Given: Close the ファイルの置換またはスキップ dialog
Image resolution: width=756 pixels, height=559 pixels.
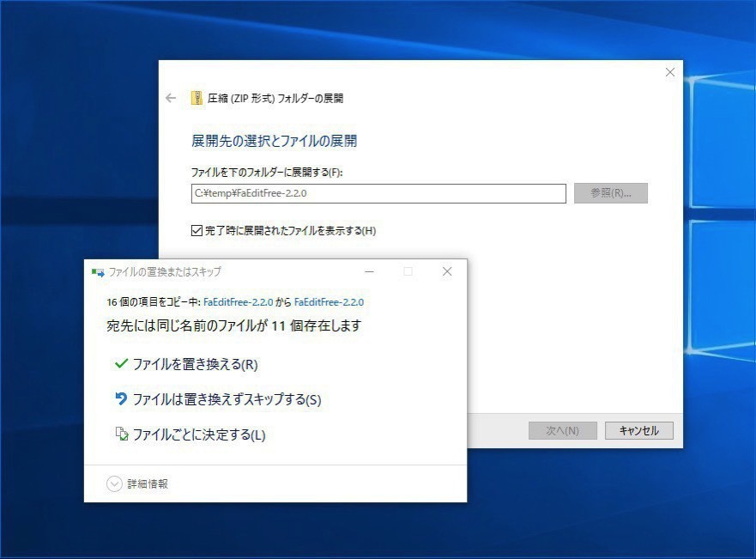Looking at the screenshot, I should point(447,271).
